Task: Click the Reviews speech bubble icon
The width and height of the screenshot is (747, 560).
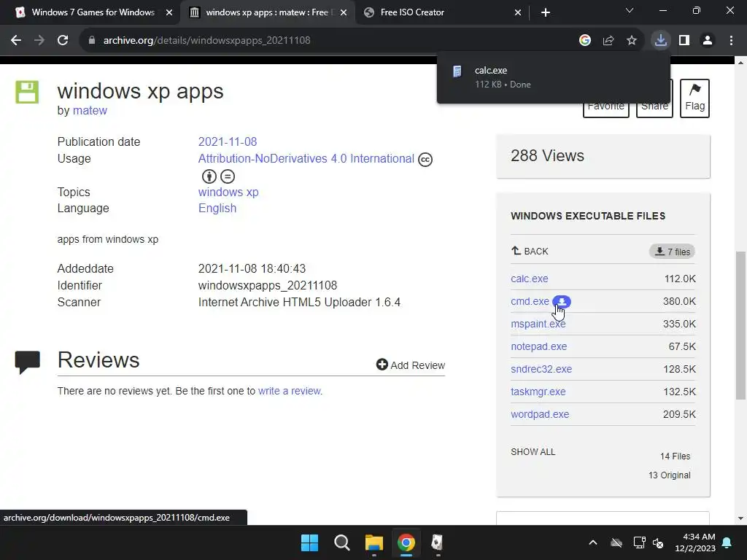Action: (28, 362)
